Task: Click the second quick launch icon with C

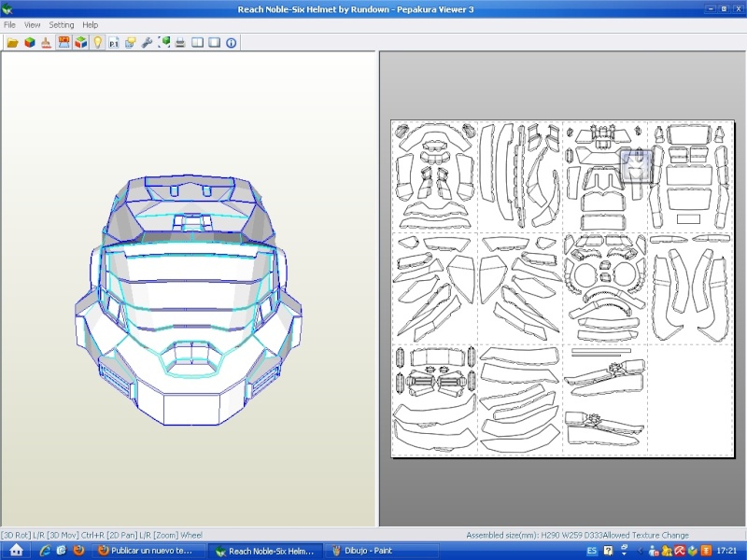Action: (x=62, y=551)
